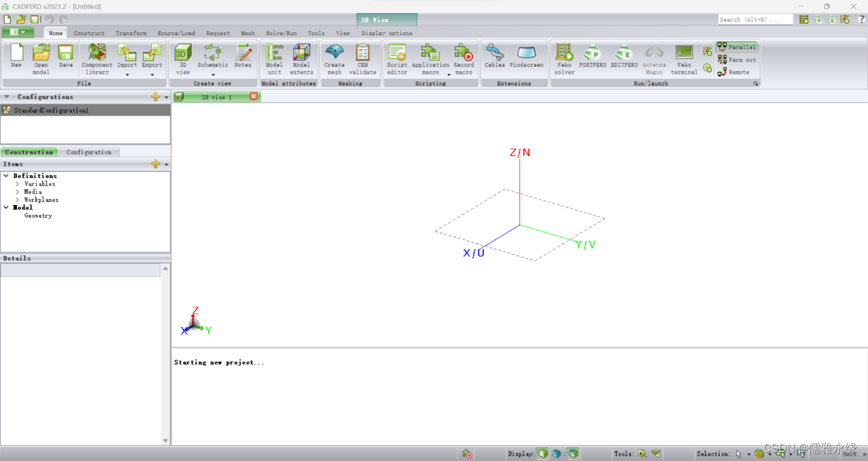Open the Selection cursor dropdown
The width and height of the screenshot is (868, 461).
(748, 454)
